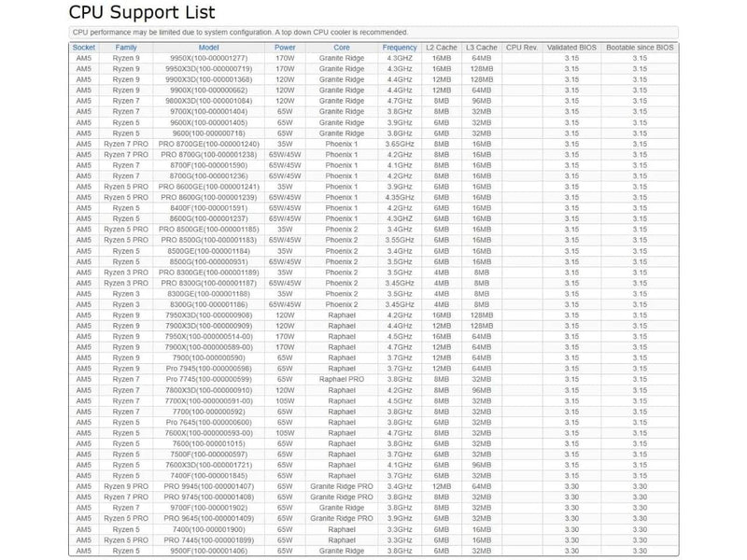Select the 8500G(100-000000931) model cell
The width and height of the screenshot is (747, 560).
(x=208, y=262)
